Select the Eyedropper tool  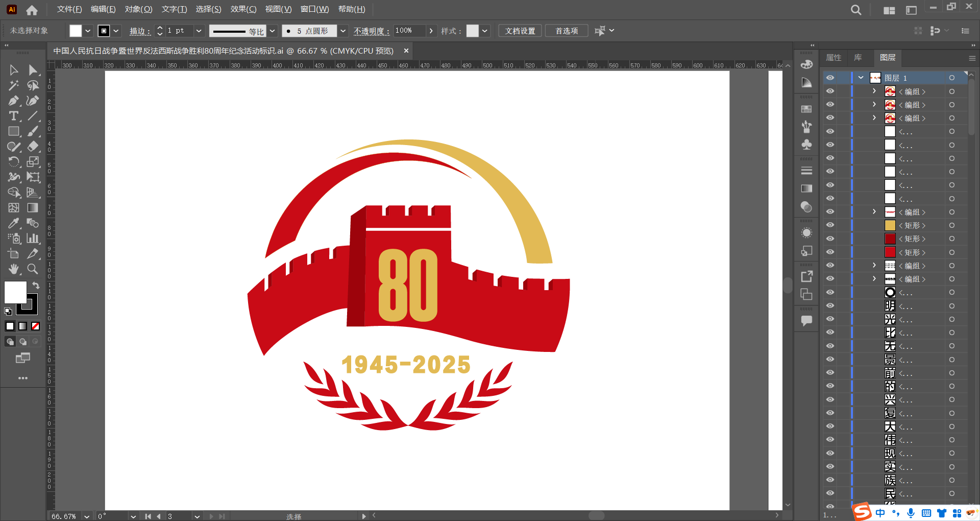(14, 223)
